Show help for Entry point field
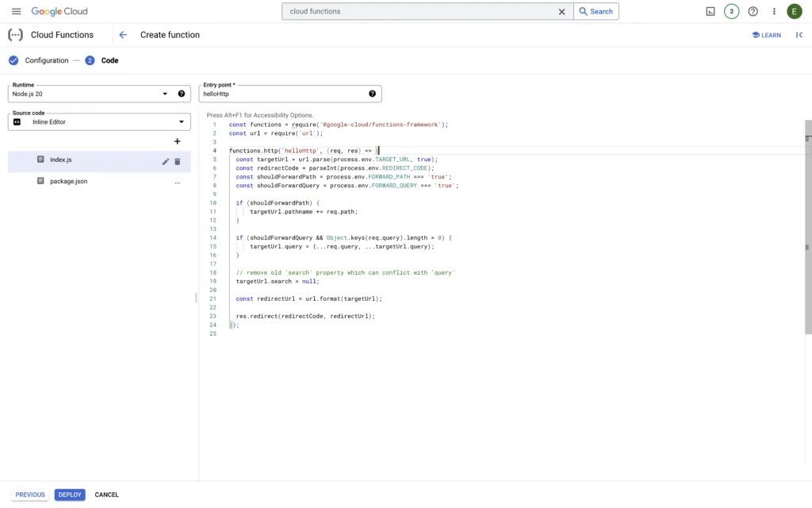The width and height of the screenshot is (812, 508). click(373, 94)
